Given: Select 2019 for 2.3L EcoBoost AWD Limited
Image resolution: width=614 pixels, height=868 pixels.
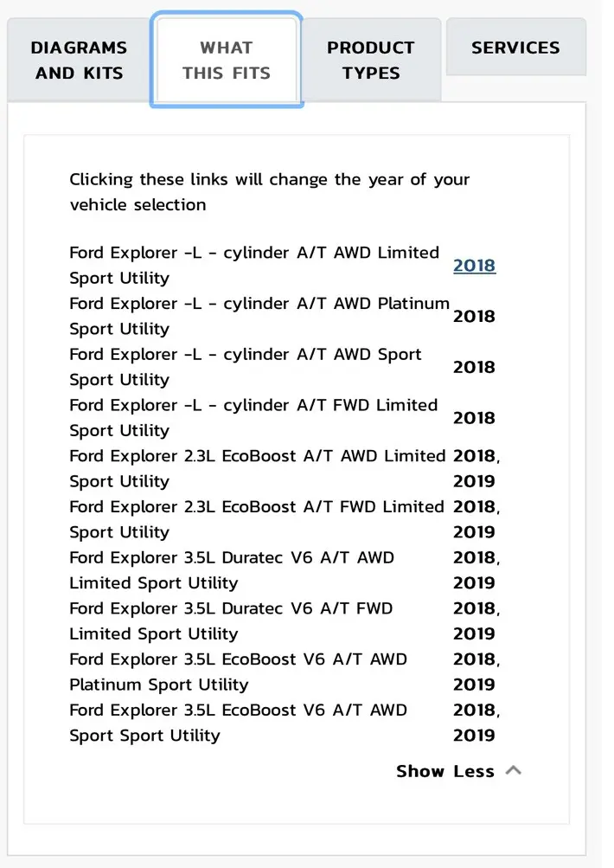Looking at the screenshot, I should [x=474, y=481].
